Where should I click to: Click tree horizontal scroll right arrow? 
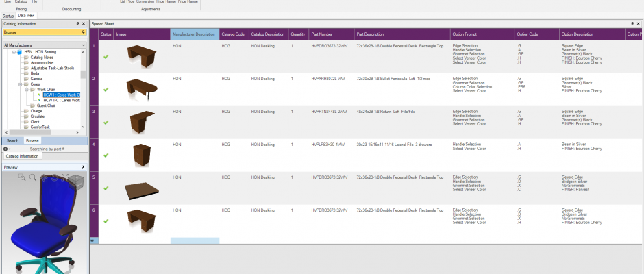tap(77, 132)
